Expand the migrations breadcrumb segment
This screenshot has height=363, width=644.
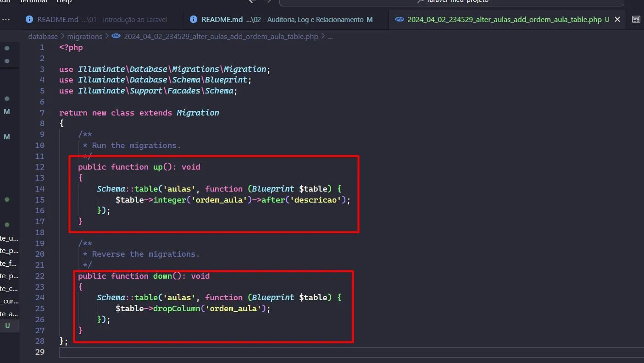[x=84, y=36]
